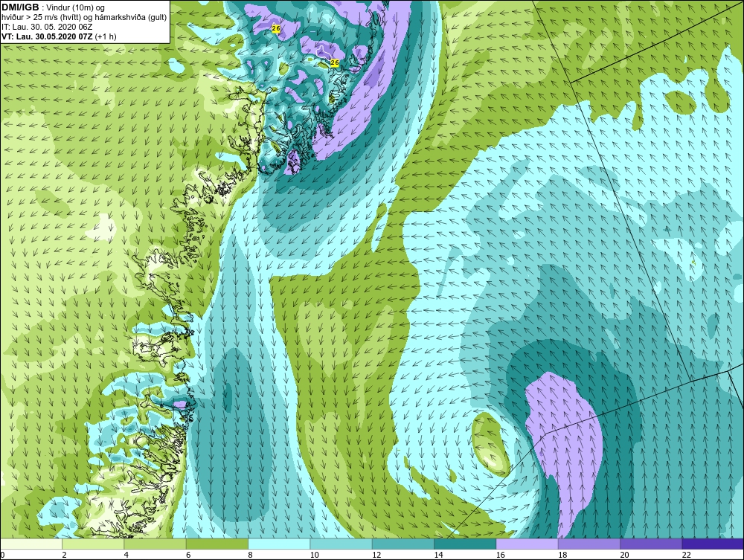Click the legend swatch for 18–20 m/s
The height and width of the screenshot is (560, 744).
(x=589, y=544)
